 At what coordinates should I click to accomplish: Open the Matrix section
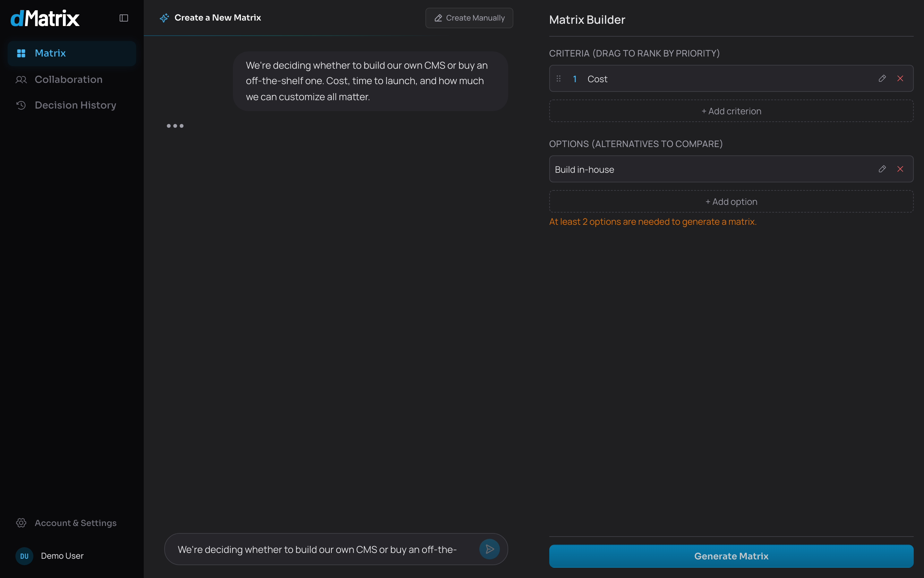point(72,53)
